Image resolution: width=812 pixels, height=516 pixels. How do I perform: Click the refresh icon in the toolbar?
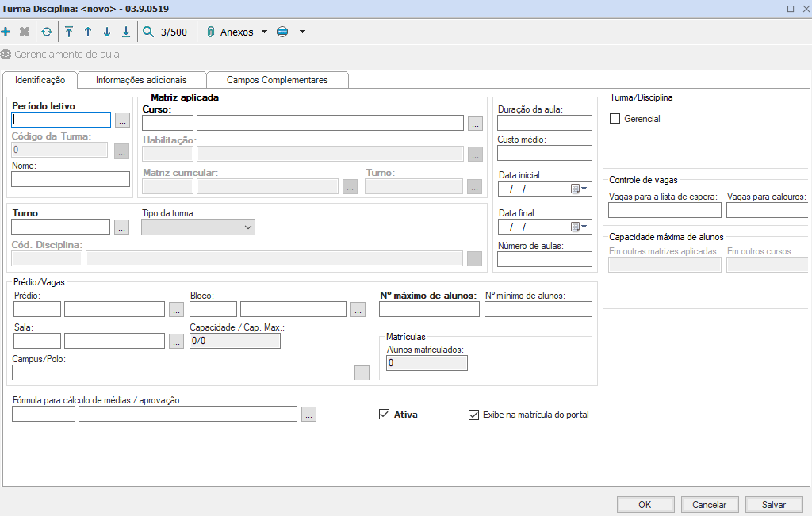47,32
